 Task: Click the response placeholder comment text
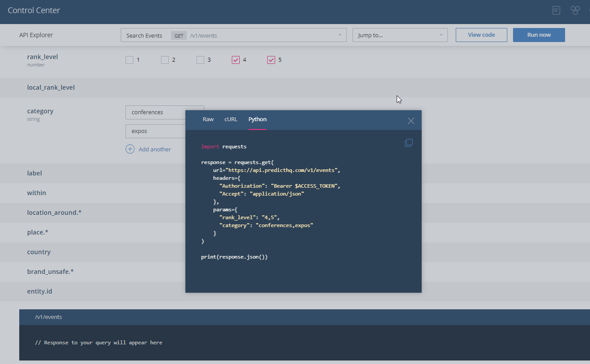point(98,343)
